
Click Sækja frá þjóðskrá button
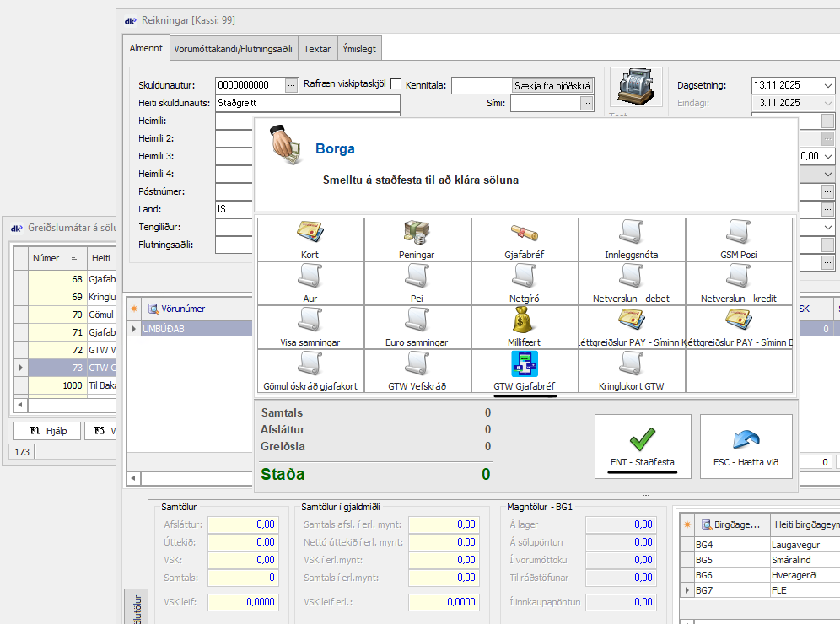click(x=553, y=85)
